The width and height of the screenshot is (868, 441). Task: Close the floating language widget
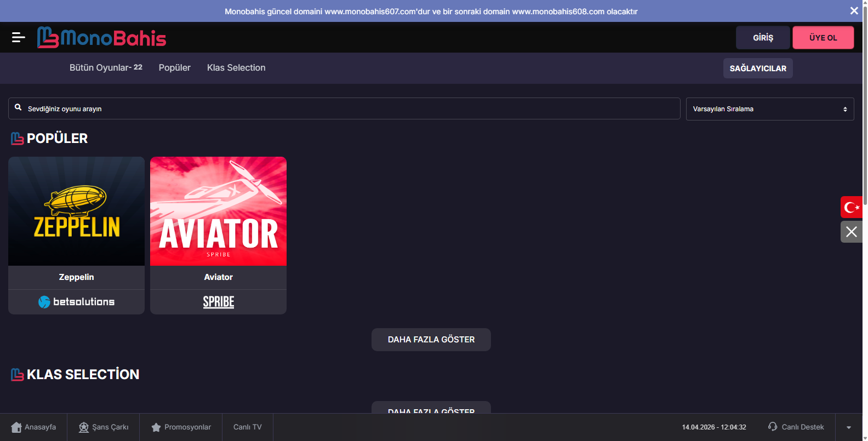852,232
